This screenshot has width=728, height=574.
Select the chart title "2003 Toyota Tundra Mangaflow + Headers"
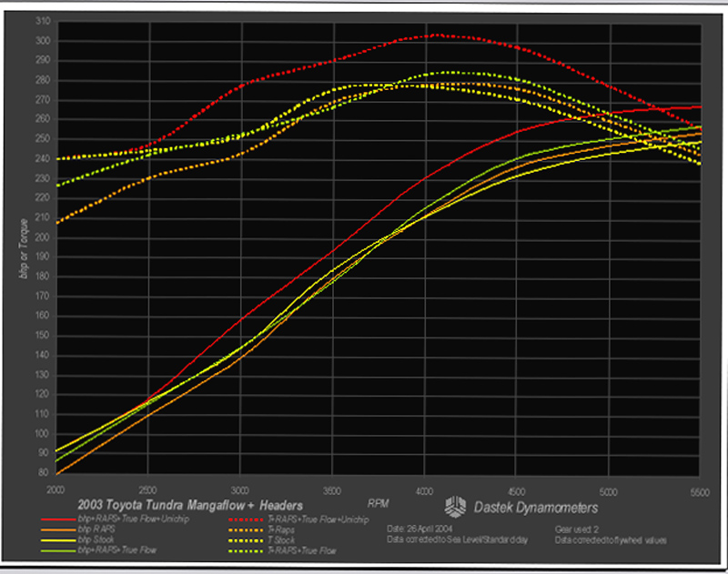pos(190,506)
